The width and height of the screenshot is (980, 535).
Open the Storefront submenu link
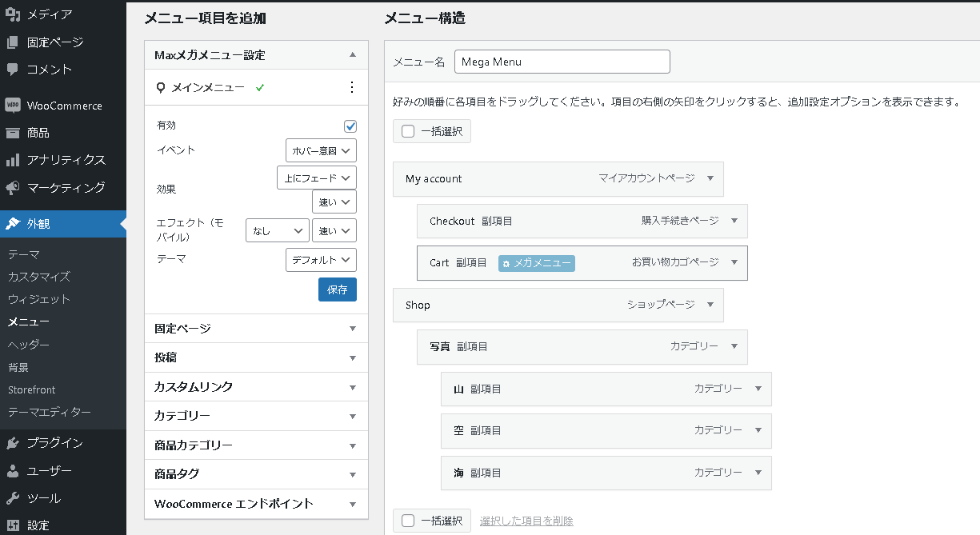pos(32,389)
